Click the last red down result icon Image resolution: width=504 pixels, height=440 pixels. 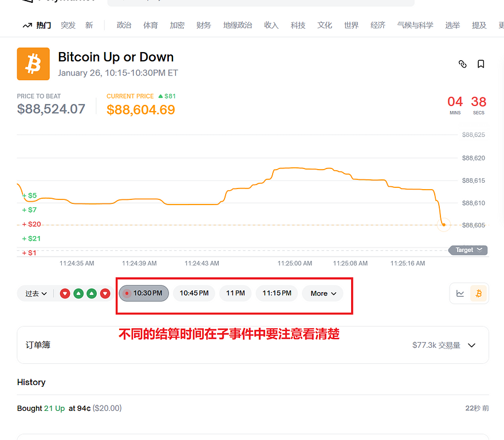click(x=105, y=293)
